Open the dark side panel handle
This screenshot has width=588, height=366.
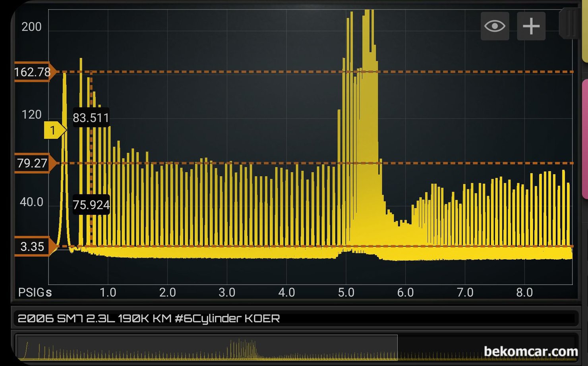click(x=568, y=24)
